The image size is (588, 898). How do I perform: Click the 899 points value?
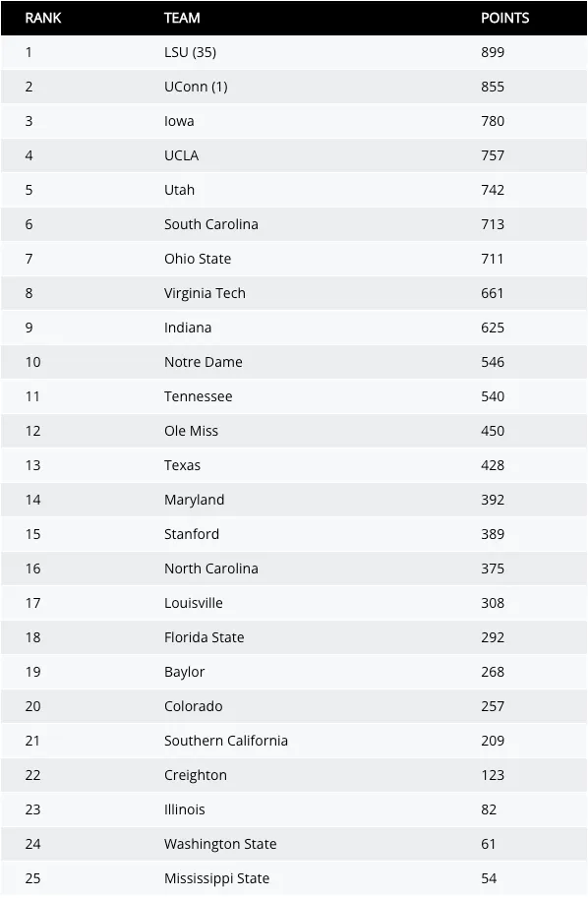493,52
